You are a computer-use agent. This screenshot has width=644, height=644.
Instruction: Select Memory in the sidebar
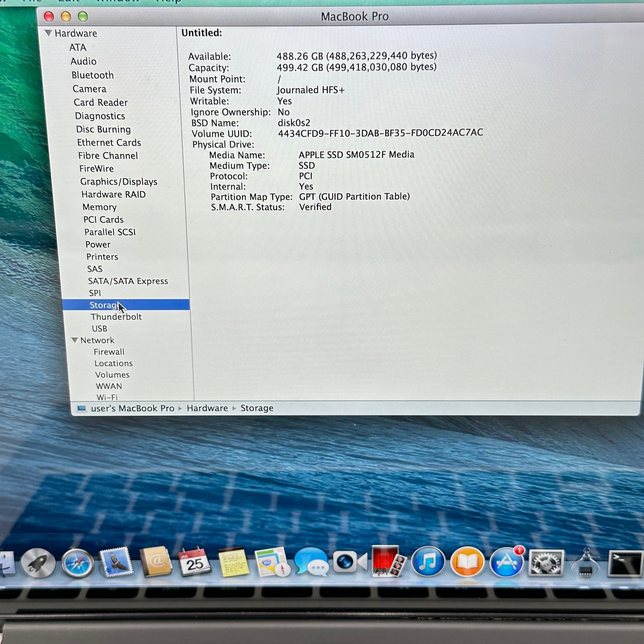pyautogui.click(x=99, y=207)
